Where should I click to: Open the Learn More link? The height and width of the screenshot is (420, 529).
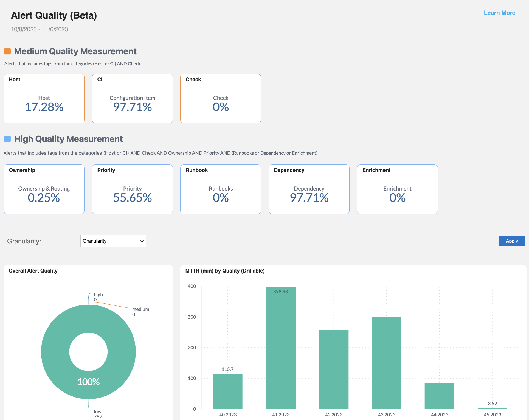[x=499, y=13]
